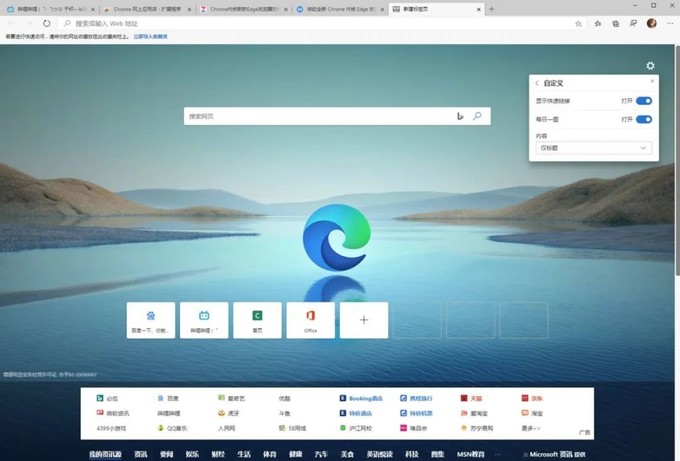Open the browser settings and more menu
This screenshot has width=680, height=461.
670,23
